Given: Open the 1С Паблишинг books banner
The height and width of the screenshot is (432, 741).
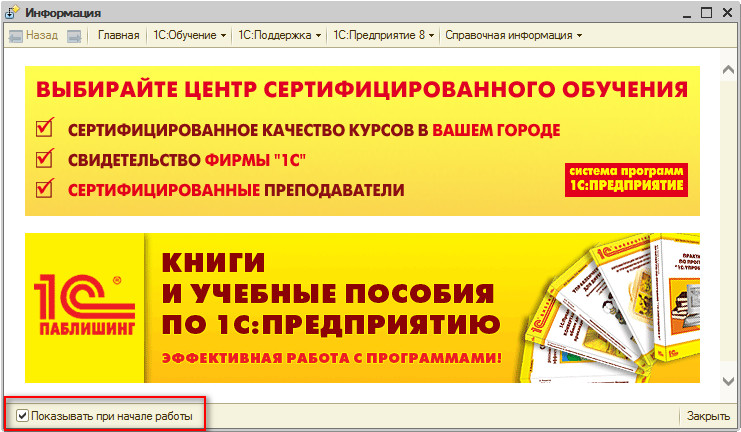Looking at the screenshot, I should [x=362, y=308].
